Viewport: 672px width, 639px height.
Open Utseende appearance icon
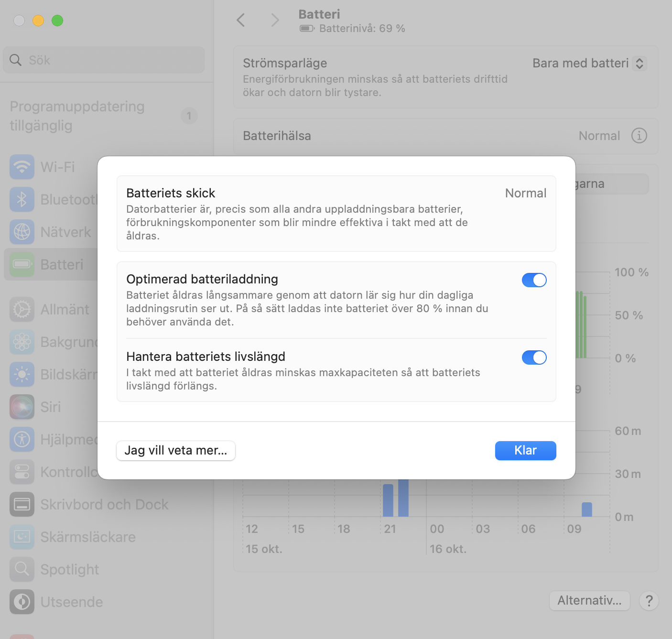tap(22, 602)
